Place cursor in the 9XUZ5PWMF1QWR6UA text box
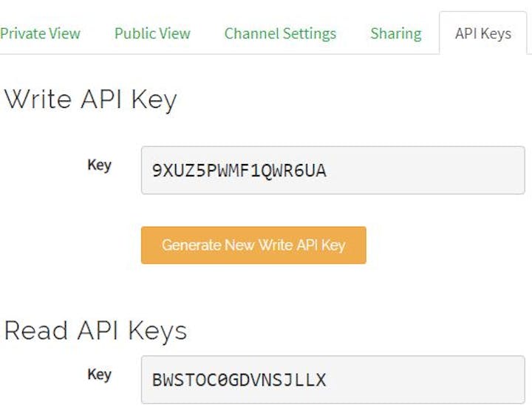This screenshot has height=410, width=532. [332, 171]
